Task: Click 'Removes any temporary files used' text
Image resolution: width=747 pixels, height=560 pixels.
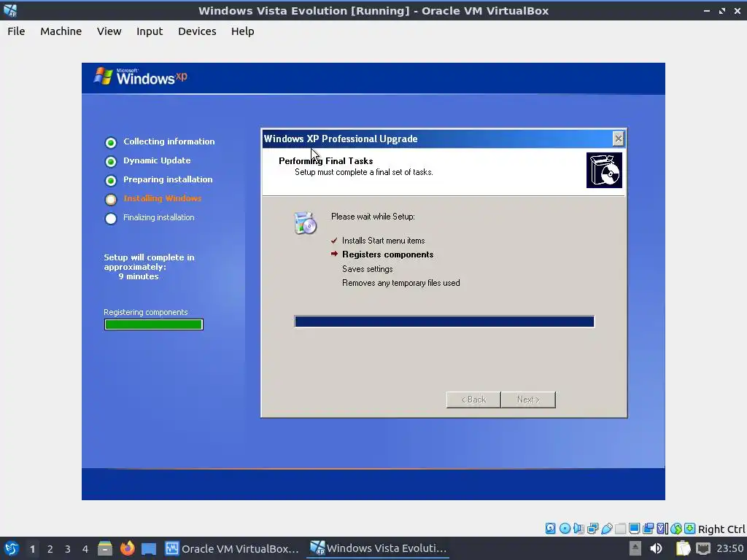Action: pos(401,283)
